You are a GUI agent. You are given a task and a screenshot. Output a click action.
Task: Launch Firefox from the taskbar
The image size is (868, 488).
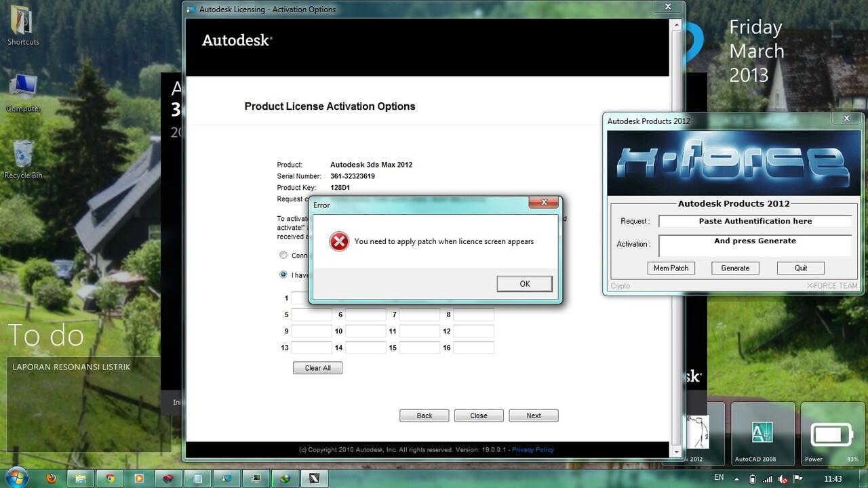52,478
